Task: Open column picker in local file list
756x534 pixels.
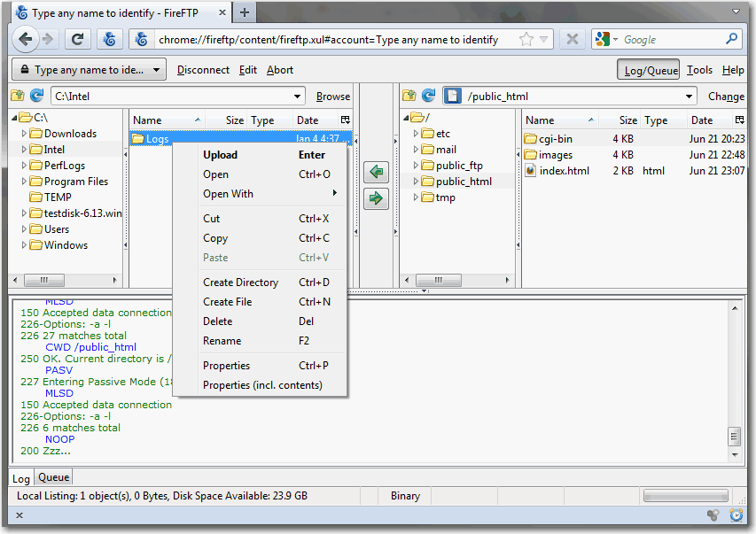Action: pyautogui.click(x=346, y=120)
